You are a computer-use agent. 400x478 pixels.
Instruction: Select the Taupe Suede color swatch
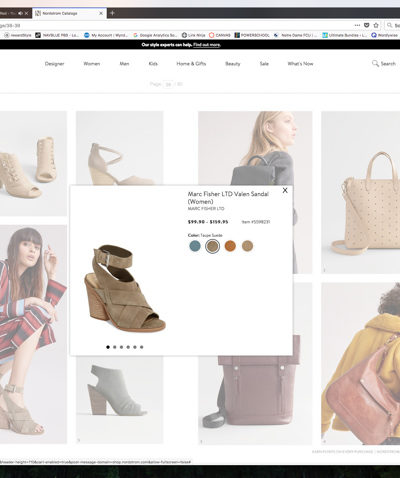[x=212, y=246]
